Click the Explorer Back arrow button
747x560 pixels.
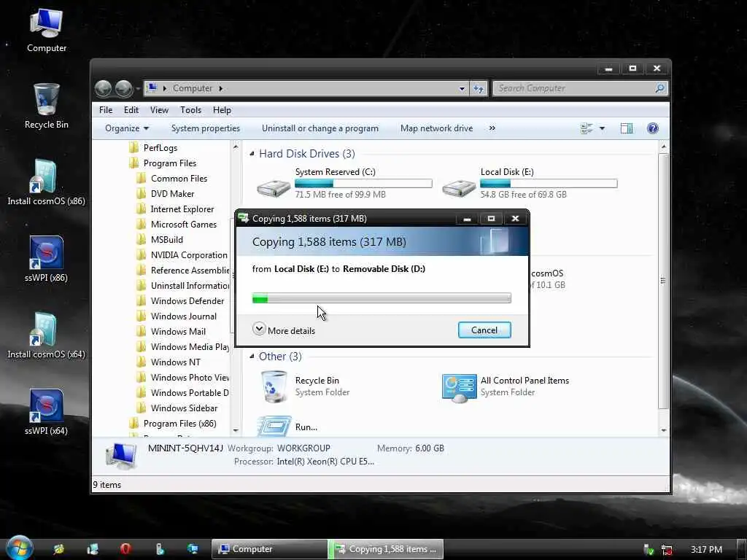click(x=103, y=88)
